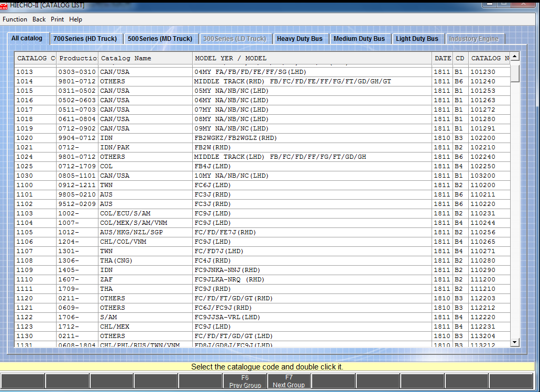Click the Catalog Name column header
The height and width of the screenshot is (392, 540).
tap(145, 58)
